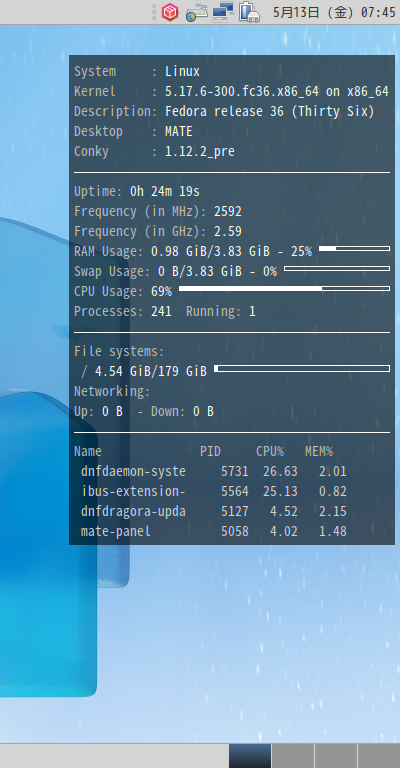Click the frequency value '2592' MHz

(x=228, y=212)
